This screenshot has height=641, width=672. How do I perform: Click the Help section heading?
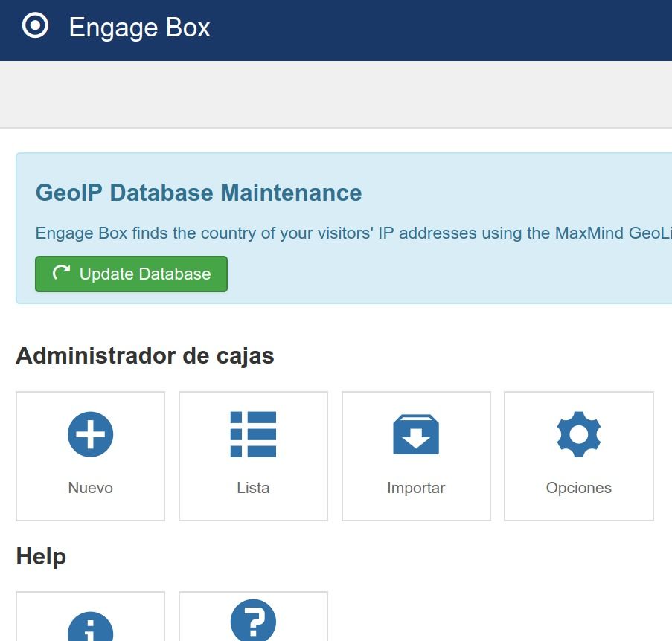tap(41, 557)
